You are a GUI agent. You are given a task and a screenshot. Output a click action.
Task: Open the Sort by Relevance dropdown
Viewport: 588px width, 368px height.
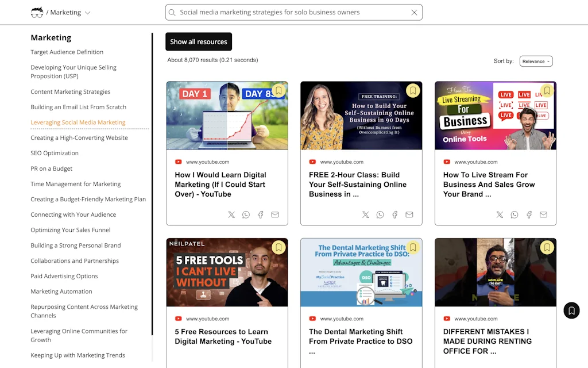(x=536, y=60)
